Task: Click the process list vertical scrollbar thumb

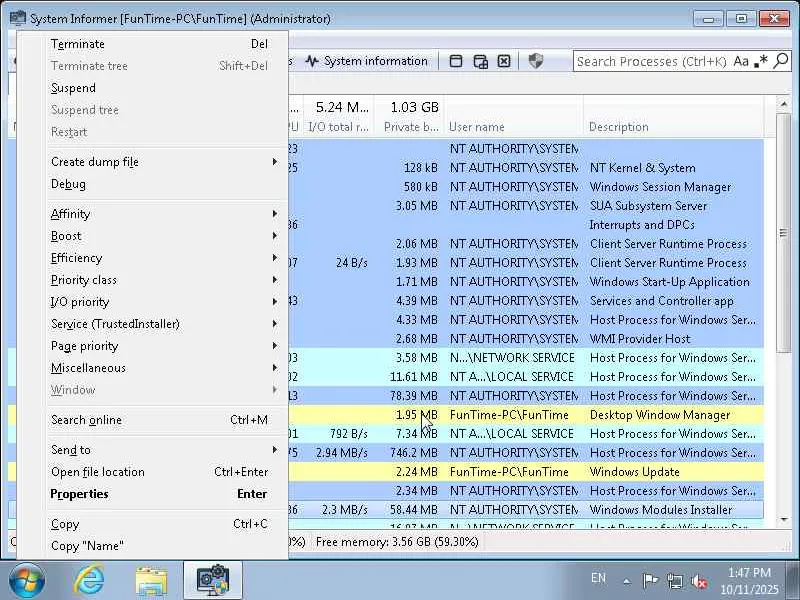Action: coord(783,232)
